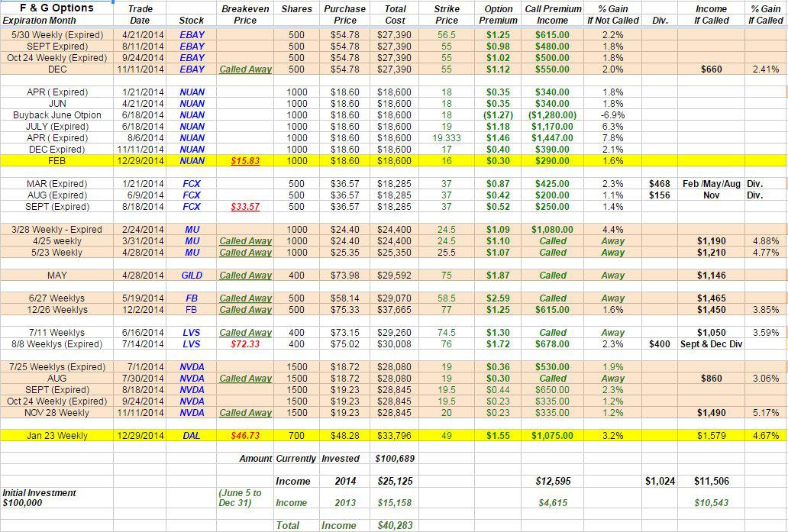Click the $33,796 total cost cell
The image size is (788, 532).
pos(395,436)
